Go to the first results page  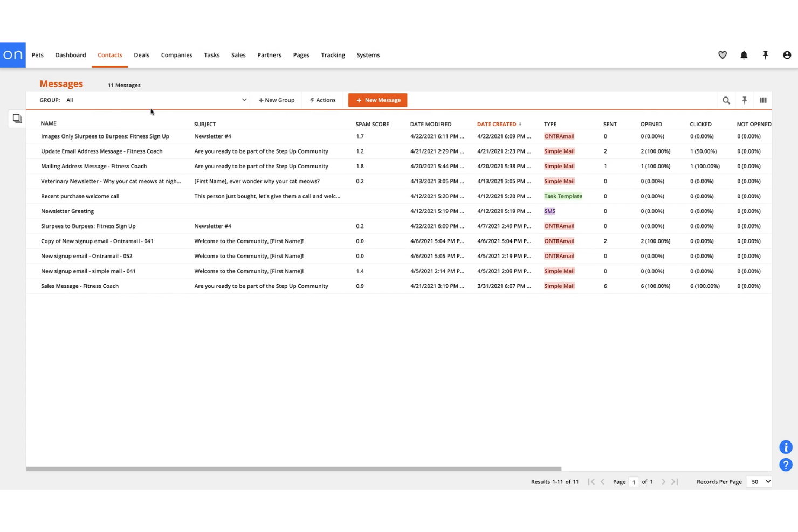[591, 482]
